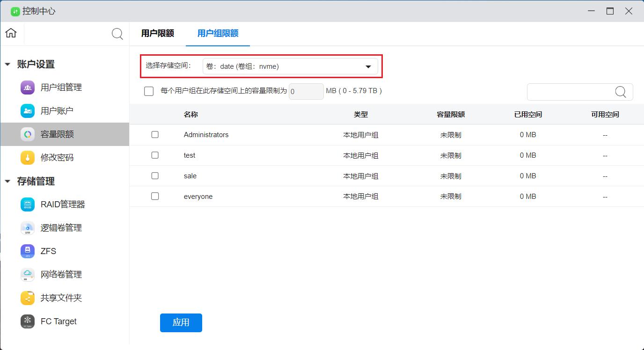Collapse the 账户设置 section
The image size is (644, 350).
pyautogui.click(x=7, y=64)
